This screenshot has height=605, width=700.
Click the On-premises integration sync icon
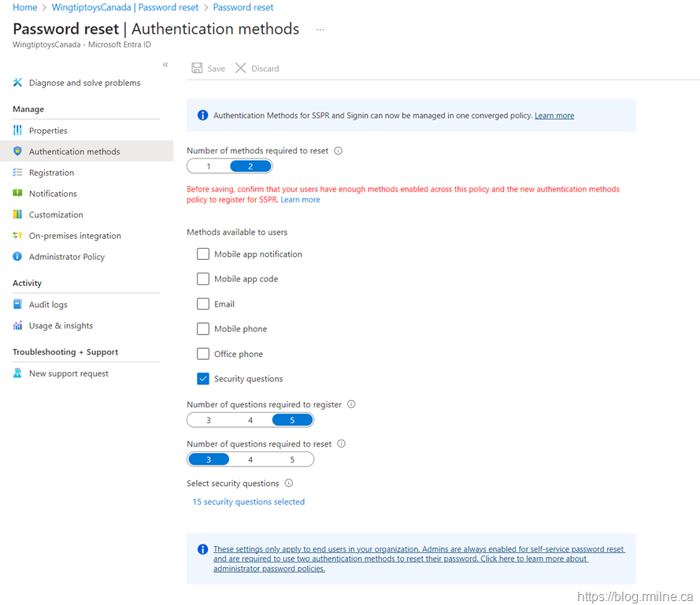pyautogui.click(x=17, y=236)
